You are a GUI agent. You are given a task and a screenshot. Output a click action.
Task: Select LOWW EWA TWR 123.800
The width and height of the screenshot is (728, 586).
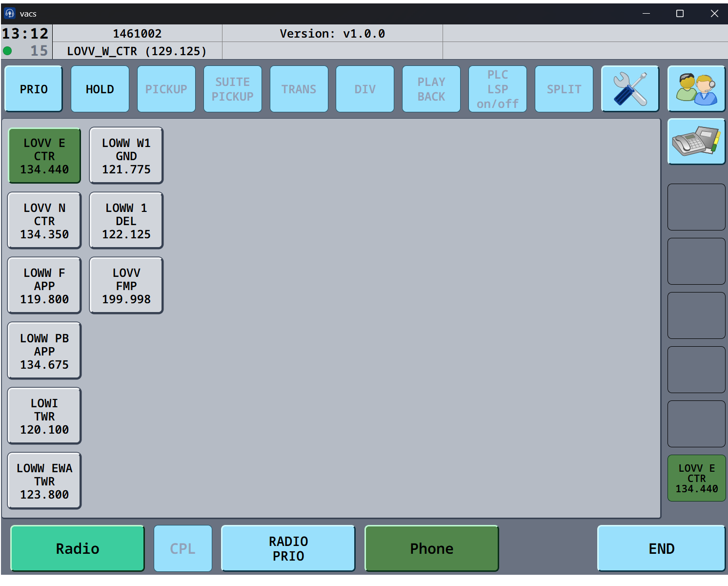pyautogui.click(x=44, y=481)
